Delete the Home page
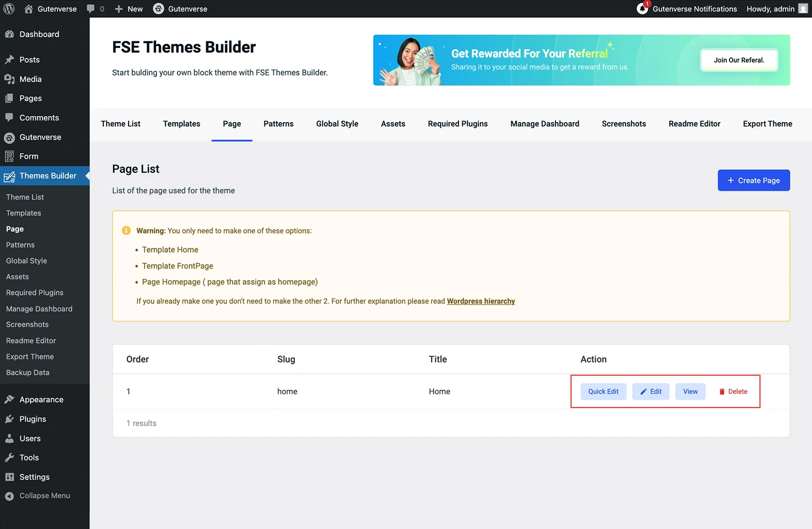Screen dimensions: 812x529 733,391
